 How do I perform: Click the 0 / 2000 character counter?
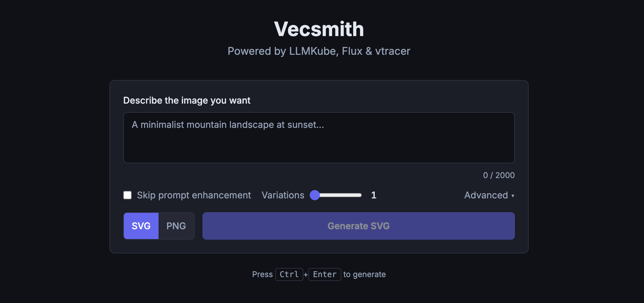click(x=499, y=175)
